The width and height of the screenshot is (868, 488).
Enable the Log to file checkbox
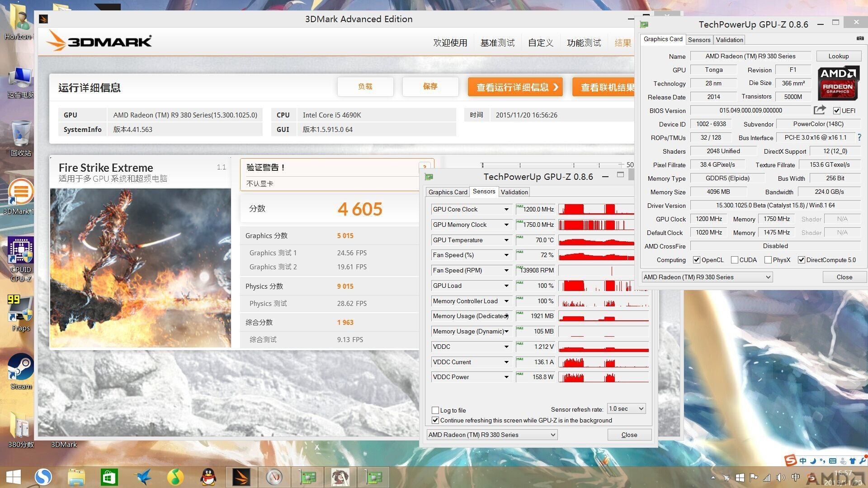[435, 410]
